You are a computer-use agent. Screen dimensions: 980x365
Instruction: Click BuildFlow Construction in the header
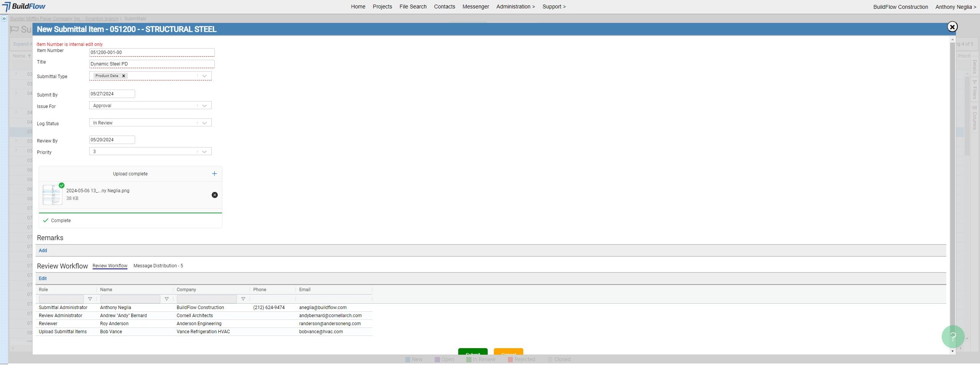pyautogui.click(x=900, y=7)
